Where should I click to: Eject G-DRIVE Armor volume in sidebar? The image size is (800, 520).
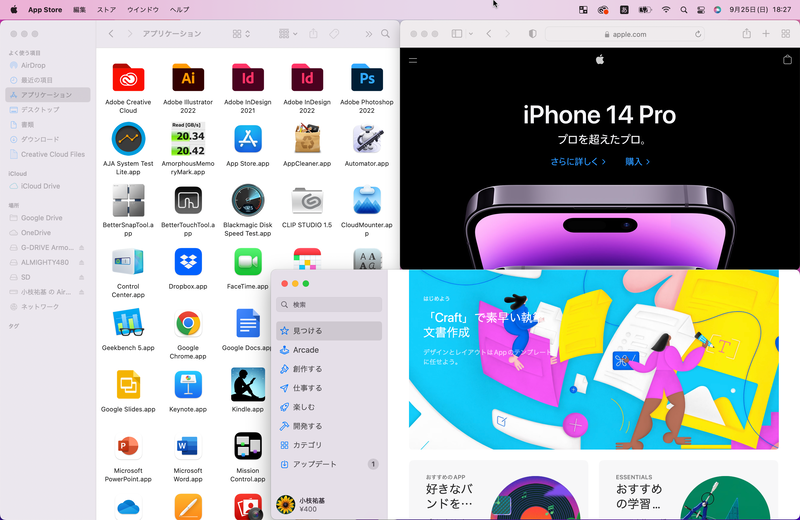(x=81, y=247)
